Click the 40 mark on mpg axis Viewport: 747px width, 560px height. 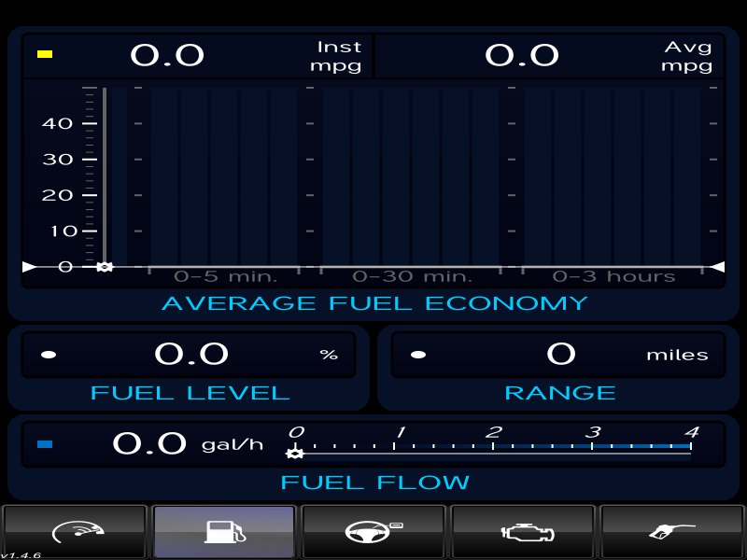pyautogui.click(x=57, y=123)
